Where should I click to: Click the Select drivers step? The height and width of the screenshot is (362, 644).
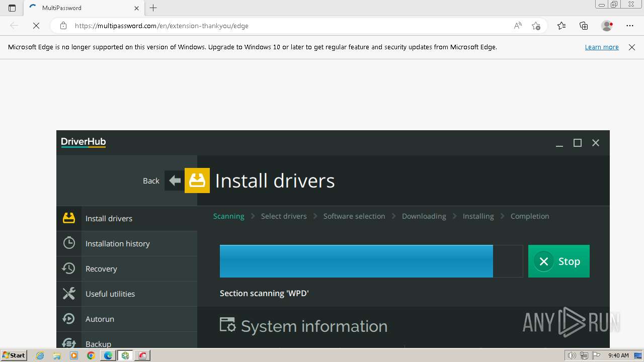tap(284, 216)
